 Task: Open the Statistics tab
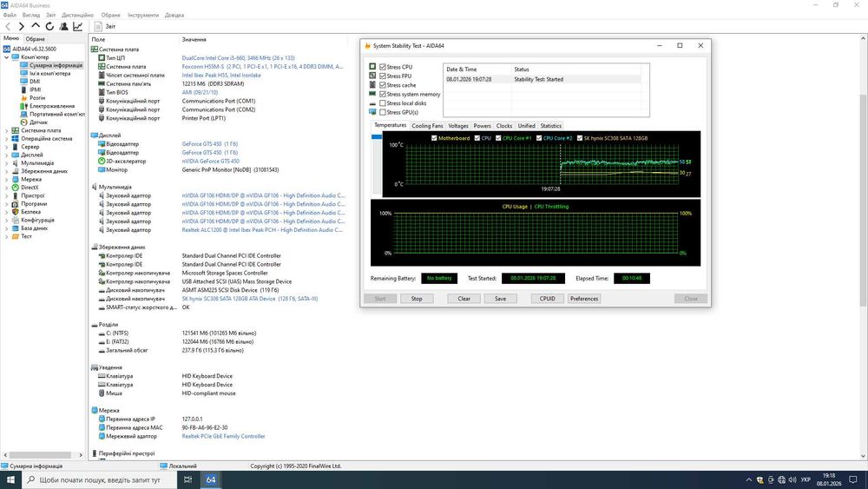pos(551,126)
